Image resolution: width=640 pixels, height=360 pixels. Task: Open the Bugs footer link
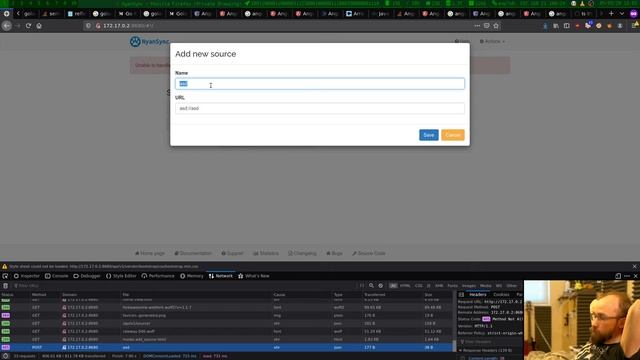click(334, 253)
